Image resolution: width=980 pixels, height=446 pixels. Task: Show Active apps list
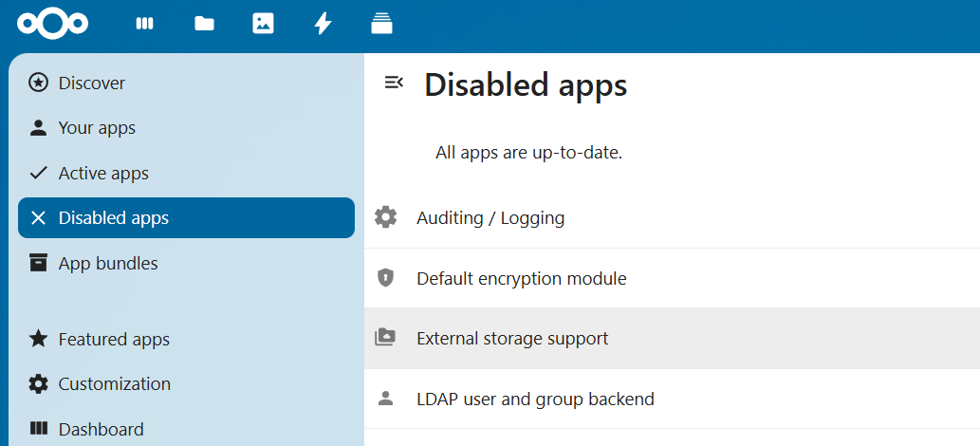coord(103,174)
